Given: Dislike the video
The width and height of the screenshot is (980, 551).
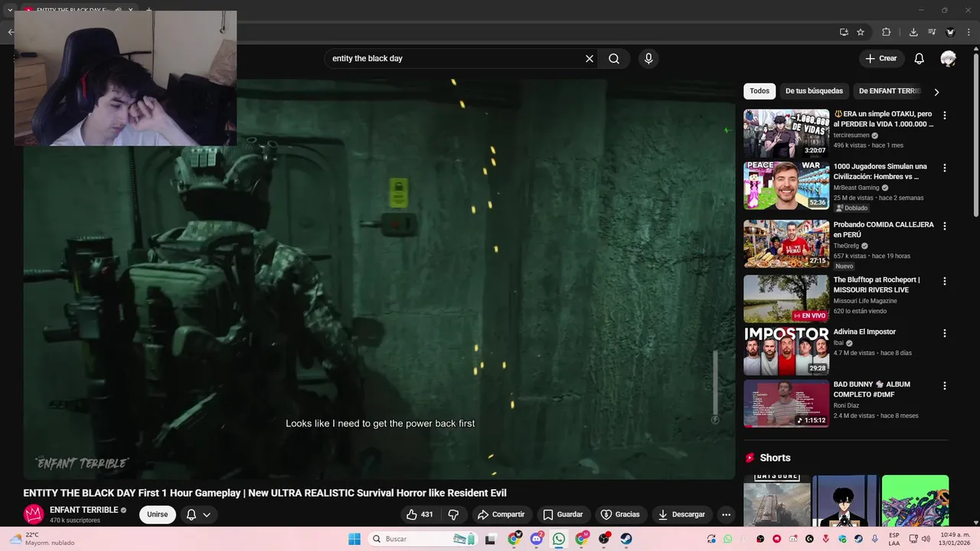Looking at the screenshot, I should (x=453, y=515).
